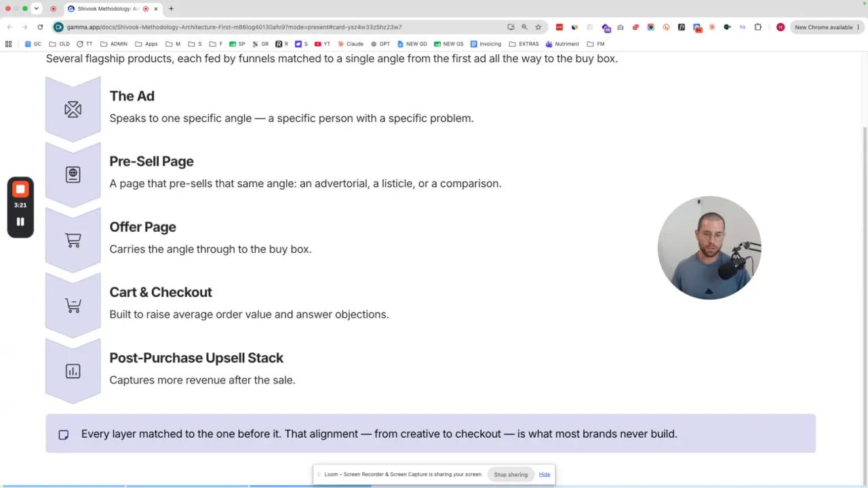Click the camera screenshot extension icon
Image resolution: width=868 pixels, height=488 pixels.
(620, 27)
